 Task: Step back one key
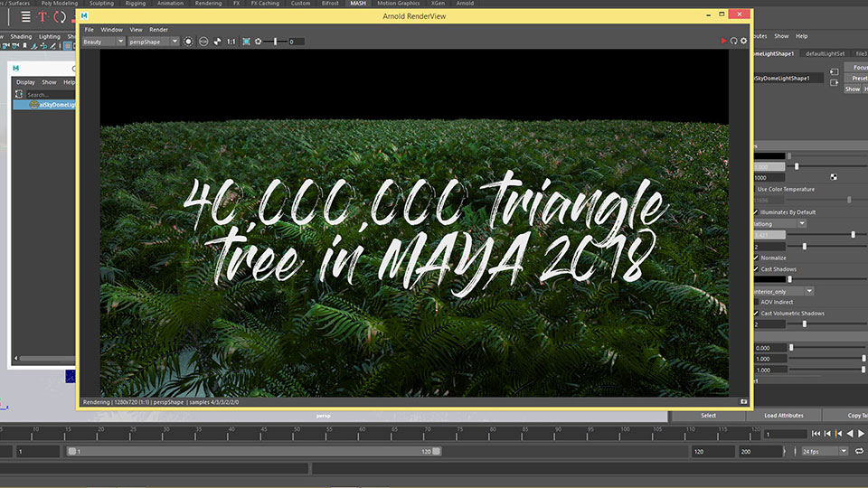[x=838, y=434]
